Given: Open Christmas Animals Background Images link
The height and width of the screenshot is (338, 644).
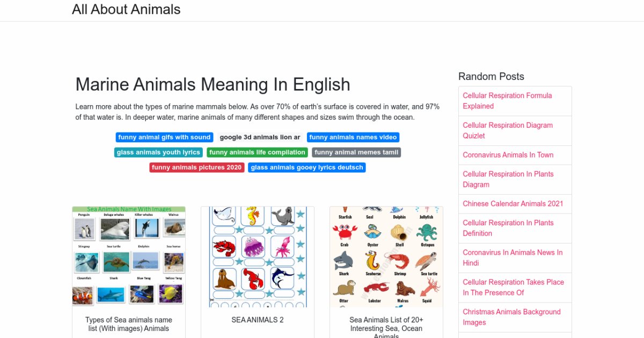Looking at the screenshot, I should (x=511, y=317).
